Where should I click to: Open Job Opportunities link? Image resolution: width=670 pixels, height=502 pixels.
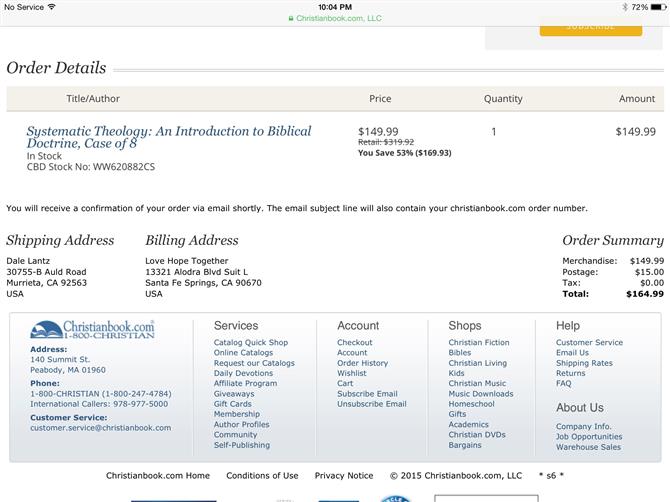589,437
